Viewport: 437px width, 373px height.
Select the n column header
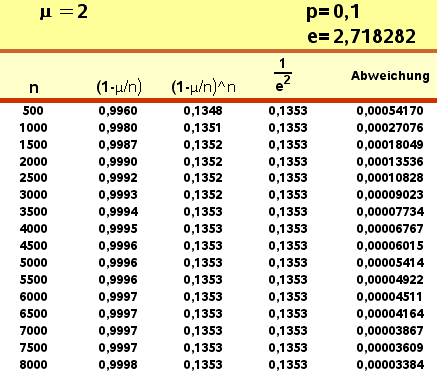(x=34, y=88)
